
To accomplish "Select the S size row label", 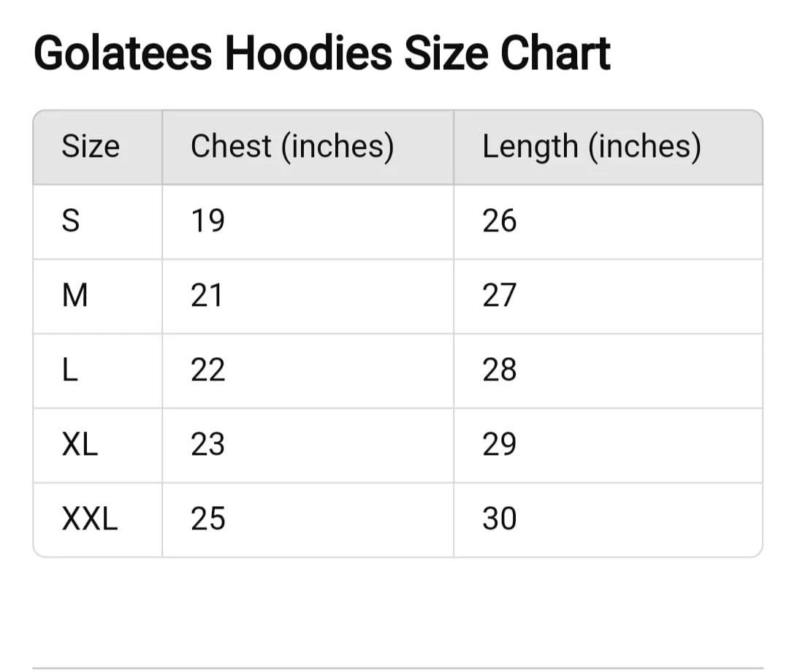I will [x=70, y=221].
